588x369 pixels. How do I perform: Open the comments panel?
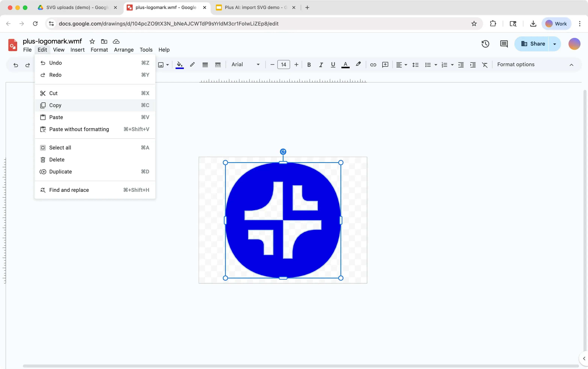[504, 44]
